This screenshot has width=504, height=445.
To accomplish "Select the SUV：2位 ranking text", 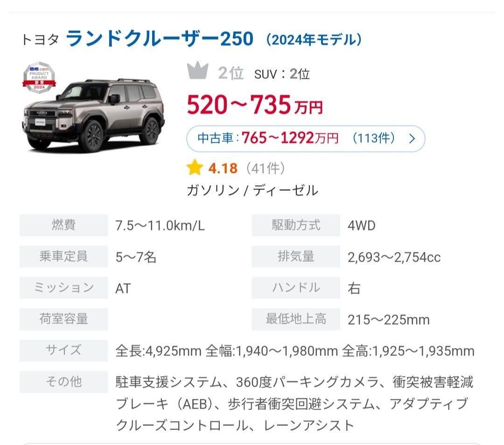I will coord(282,74).
